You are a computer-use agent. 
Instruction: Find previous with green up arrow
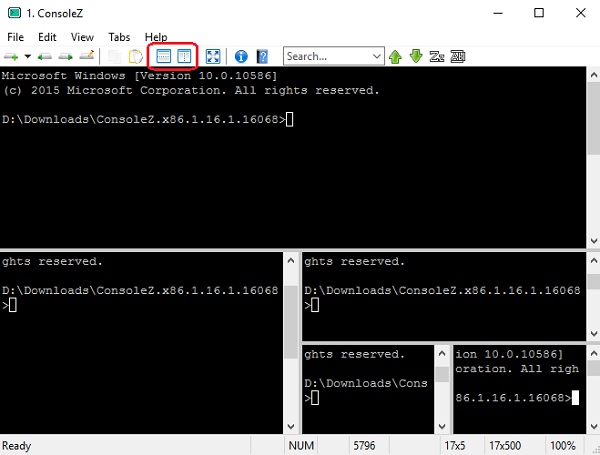395,57
